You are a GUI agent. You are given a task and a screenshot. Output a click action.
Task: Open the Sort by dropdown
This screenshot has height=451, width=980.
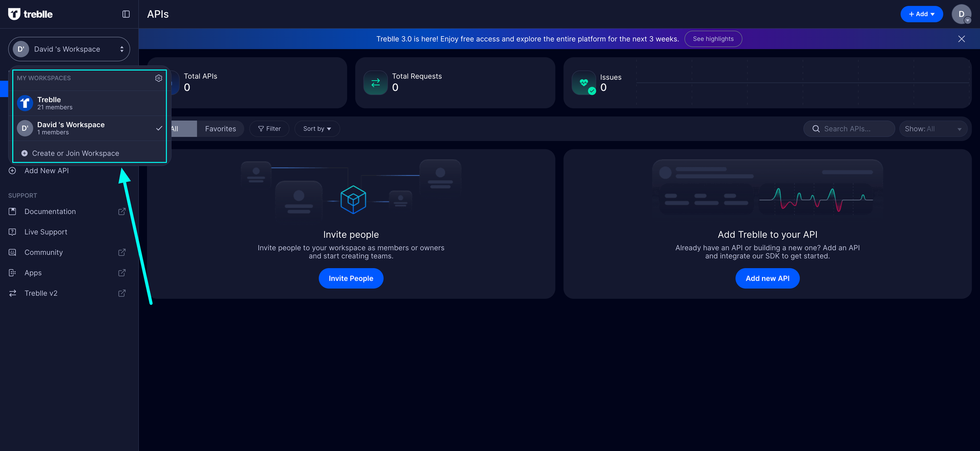tap(317, 129)
